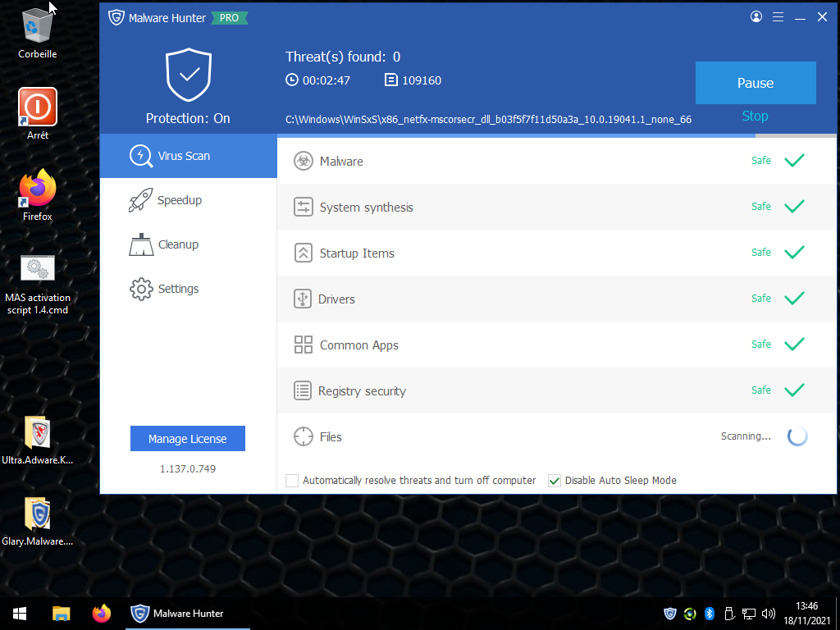
Task: Pause the running scan
Action: coord(755,83)
